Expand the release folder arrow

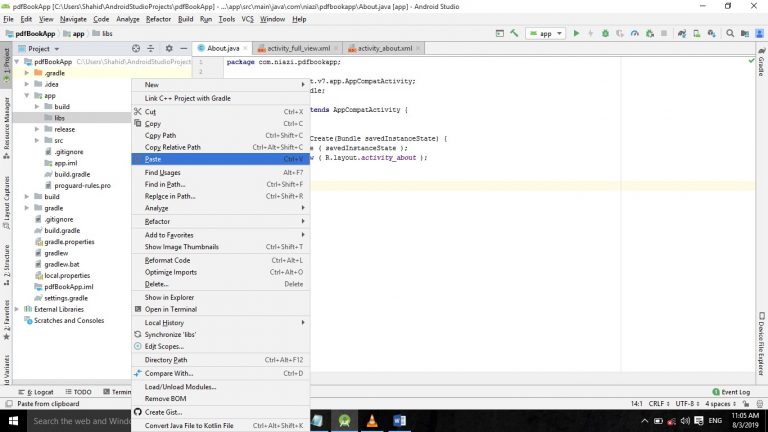coord(37,129)
